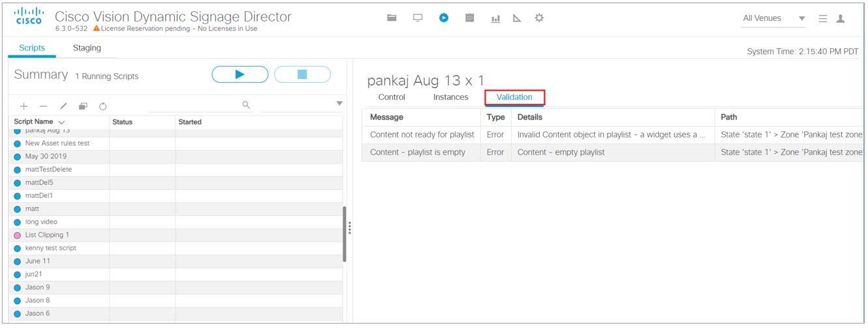Click '1 Running Scripts' summary text
The image size is (868, 332).
(107, 76)
